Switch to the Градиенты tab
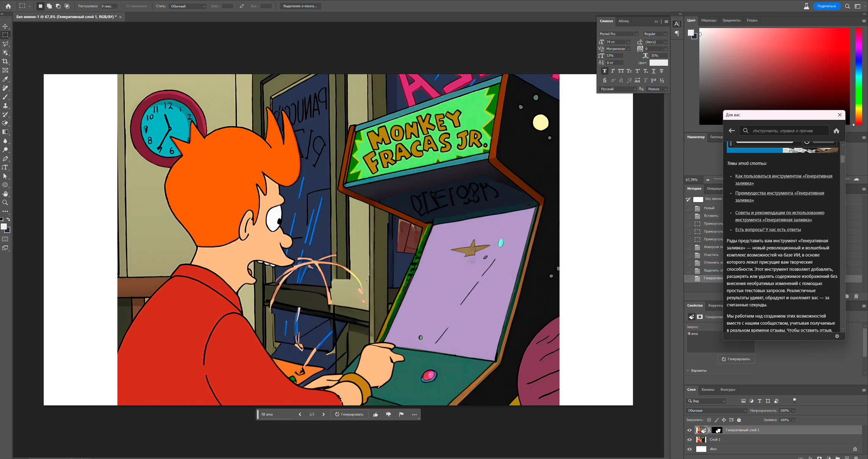Image resolution: width=868 pixels, height=459 pixels. (x=732, y=20)
